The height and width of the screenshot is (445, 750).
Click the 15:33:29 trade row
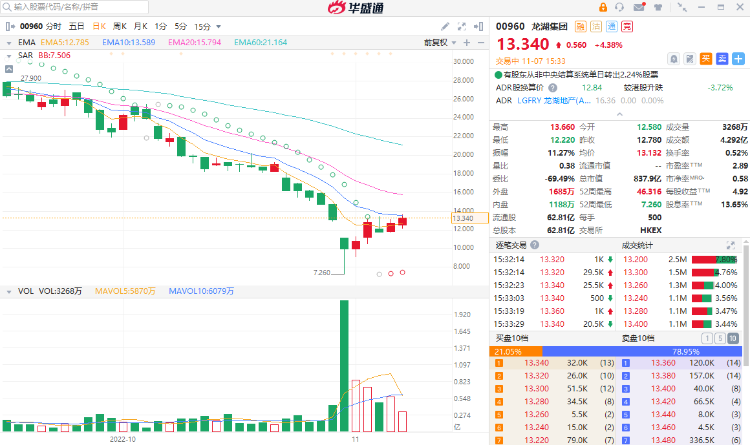coord(554,324)
